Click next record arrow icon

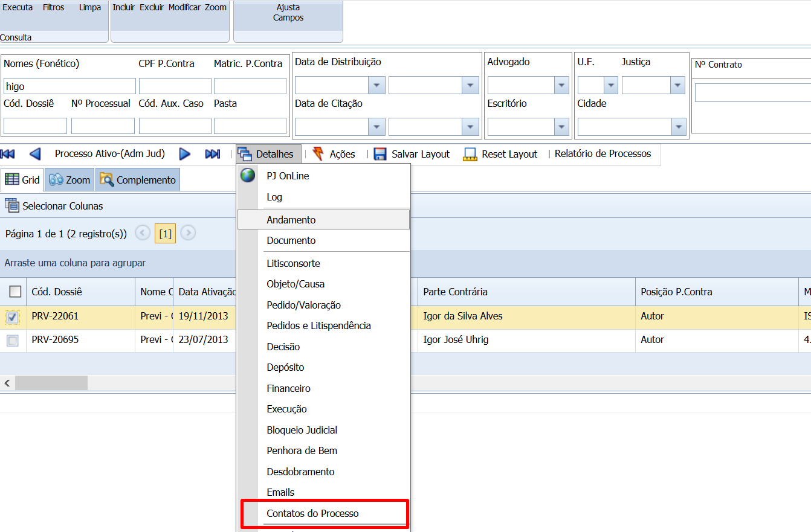click(185, 154)
